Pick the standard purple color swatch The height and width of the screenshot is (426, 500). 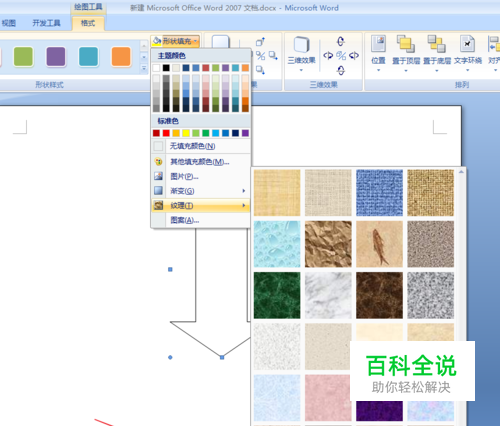(245, 133)
